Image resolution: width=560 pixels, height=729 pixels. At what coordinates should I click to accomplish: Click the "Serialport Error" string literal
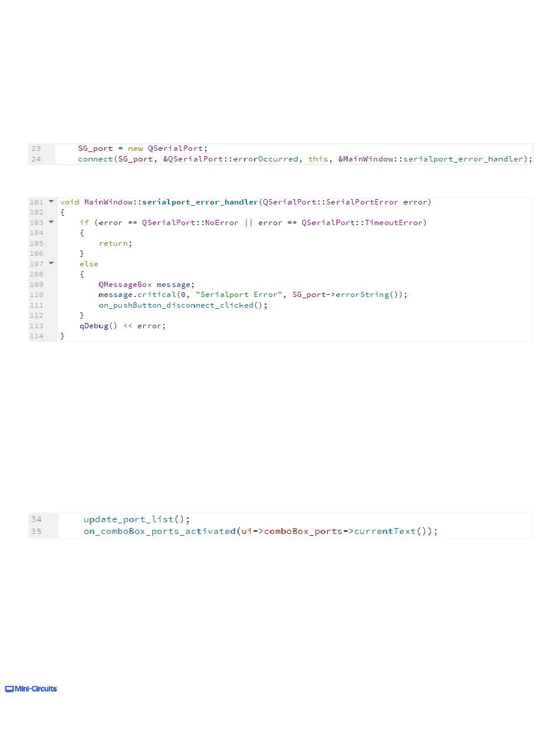click(239, 294)
